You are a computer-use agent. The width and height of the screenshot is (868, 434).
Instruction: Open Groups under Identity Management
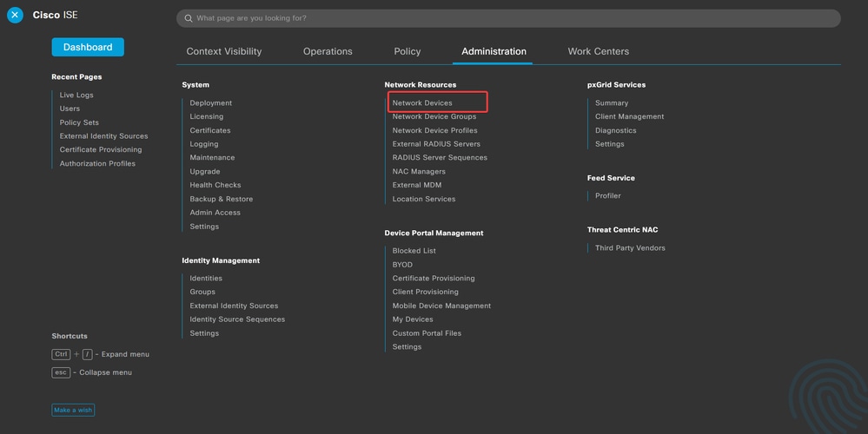point(202,292)
